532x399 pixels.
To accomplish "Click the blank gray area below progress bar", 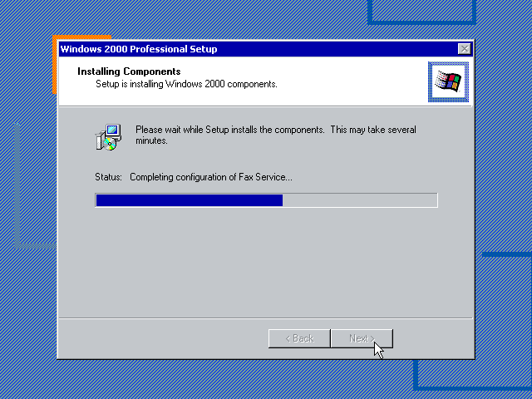I will click(266, 263).
